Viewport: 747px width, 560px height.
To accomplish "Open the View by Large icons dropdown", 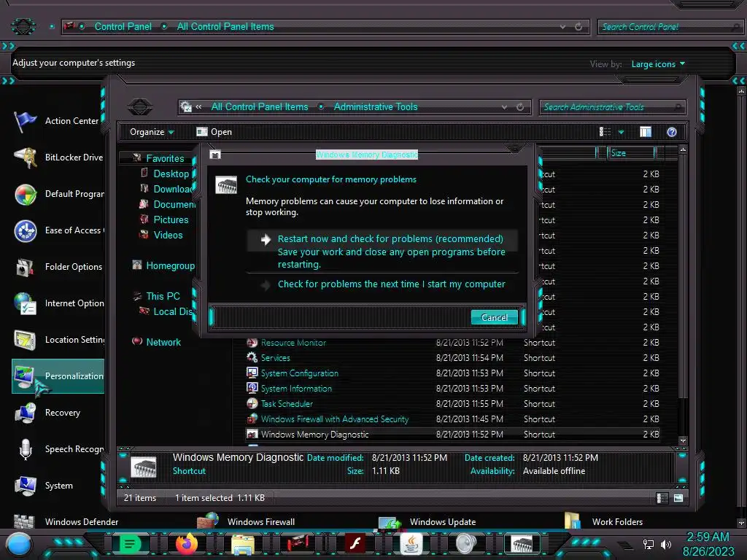I will [x=659, y=64].
